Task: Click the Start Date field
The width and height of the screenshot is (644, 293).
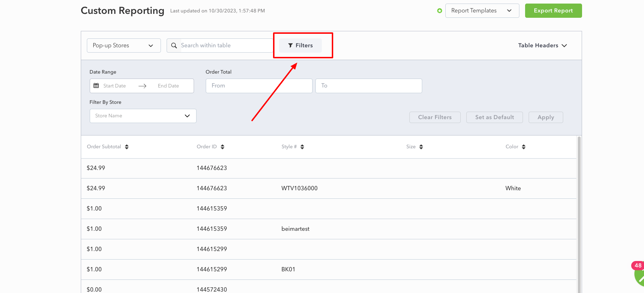Action: pyautogui.click(x=115, y=86)
